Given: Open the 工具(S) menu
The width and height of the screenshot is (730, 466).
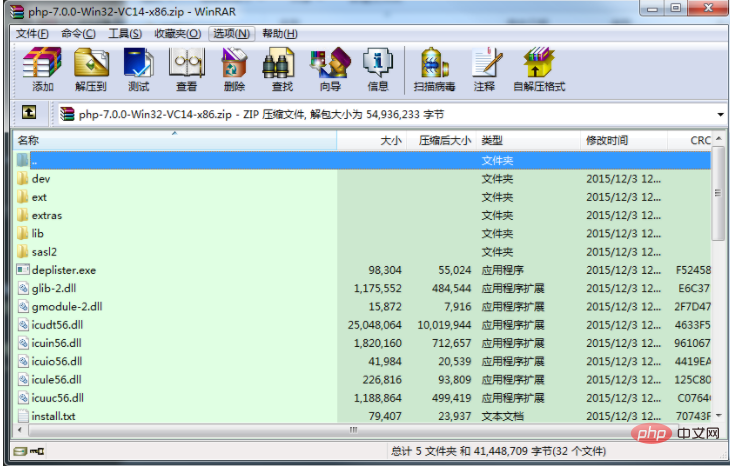Looking at the screenshot, I should pyautogui.click(x=125, y=34).
